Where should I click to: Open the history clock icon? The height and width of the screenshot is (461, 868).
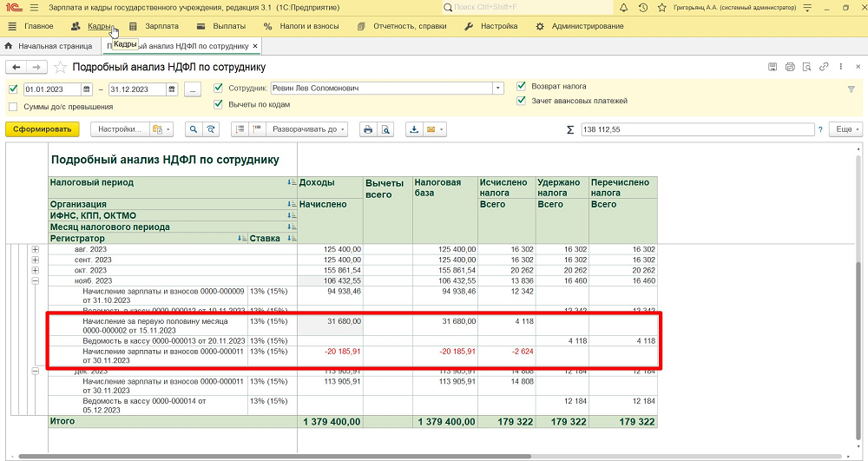(643, 8)
